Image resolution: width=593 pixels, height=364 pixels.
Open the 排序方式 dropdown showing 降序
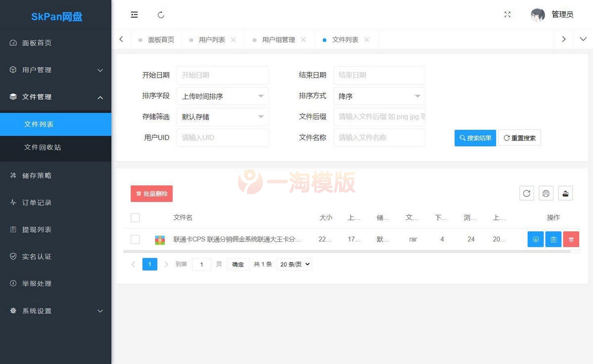[379, 96]
